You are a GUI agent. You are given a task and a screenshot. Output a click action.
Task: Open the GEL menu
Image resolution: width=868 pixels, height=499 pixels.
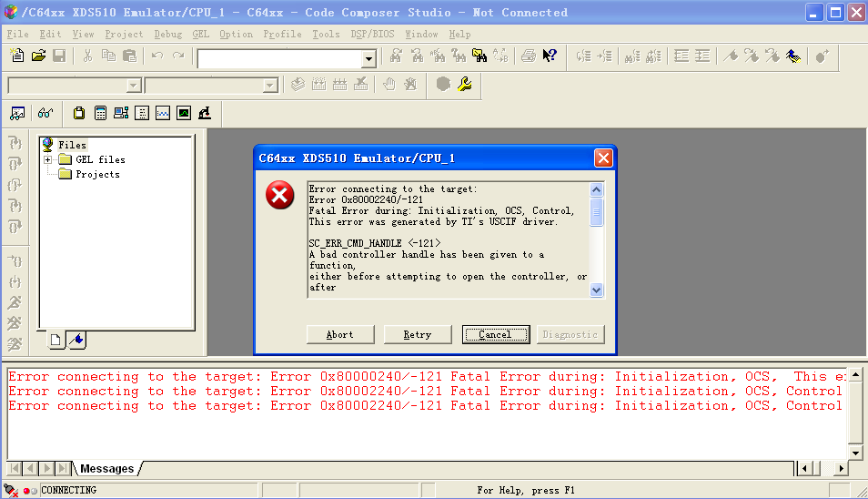201,35
